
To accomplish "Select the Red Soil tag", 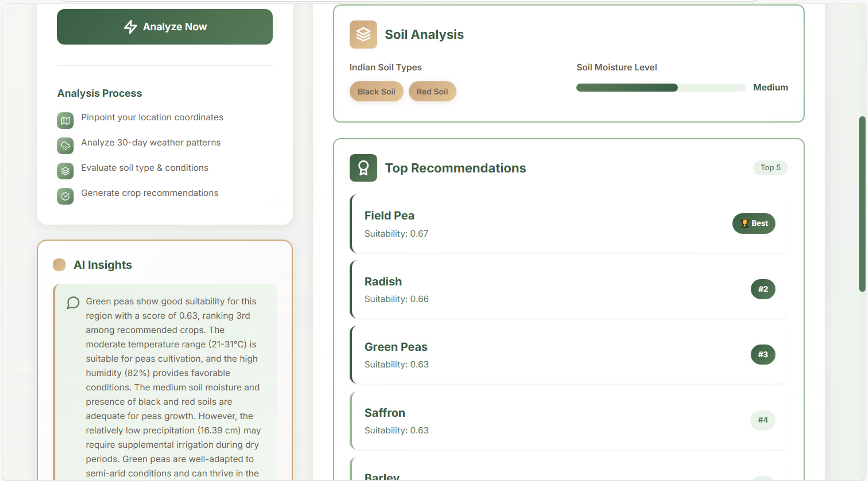I will tap(432, 91).
